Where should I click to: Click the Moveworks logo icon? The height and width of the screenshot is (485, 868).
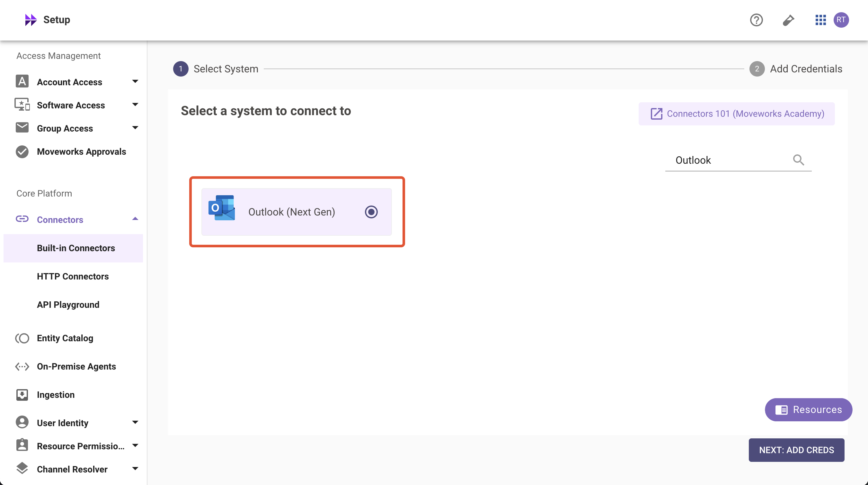click(31, 20)
